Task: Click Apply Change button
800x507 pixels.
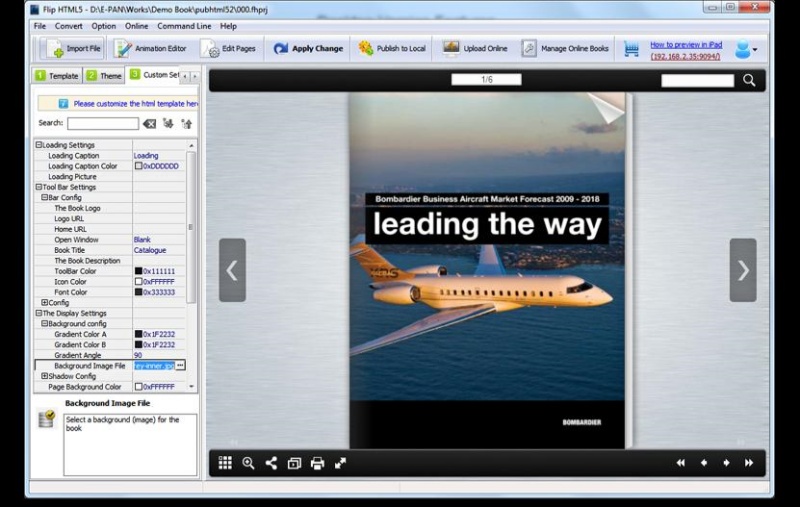Action: click(x=308, y=48)
